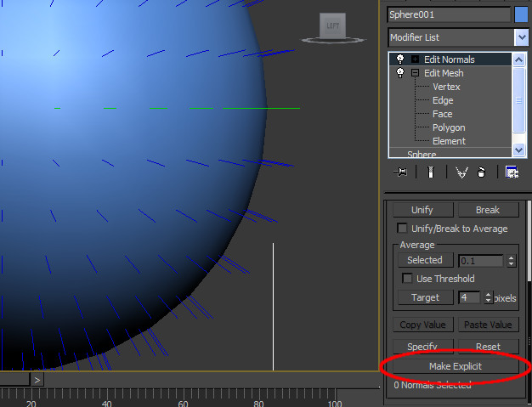The image size is (532, 407).
Task: Select Edit Mesh in modifier stack
Action: [x=444, y=73]
